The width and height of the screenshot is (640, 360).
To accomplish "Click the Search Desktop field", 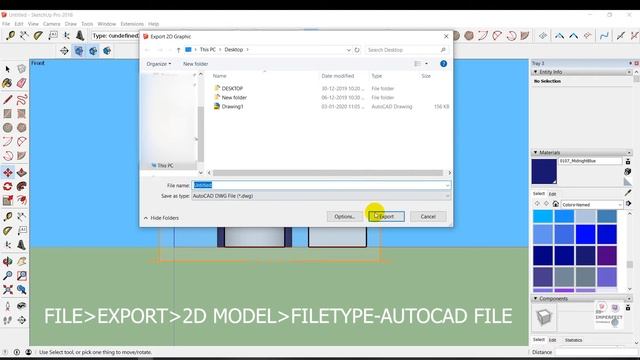I will coord(407,50).
